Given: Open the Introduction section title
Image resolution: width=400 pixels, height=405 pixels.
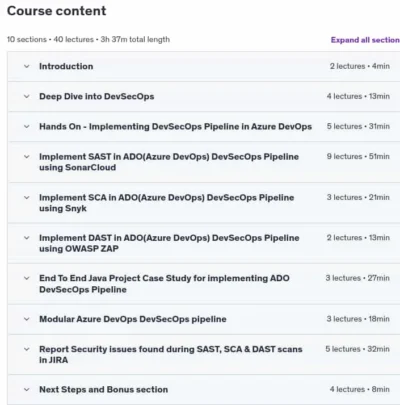Looking at the screenshot, I should click(66, 66).
